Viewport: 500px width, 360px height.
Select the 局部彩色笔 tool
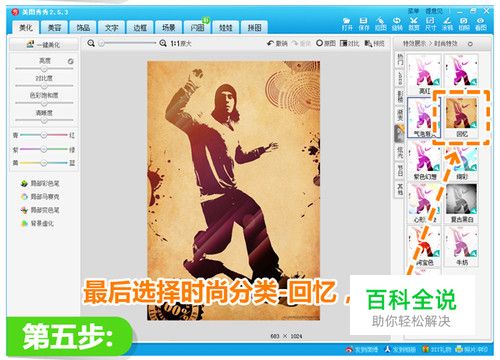(x=40, y=183)
